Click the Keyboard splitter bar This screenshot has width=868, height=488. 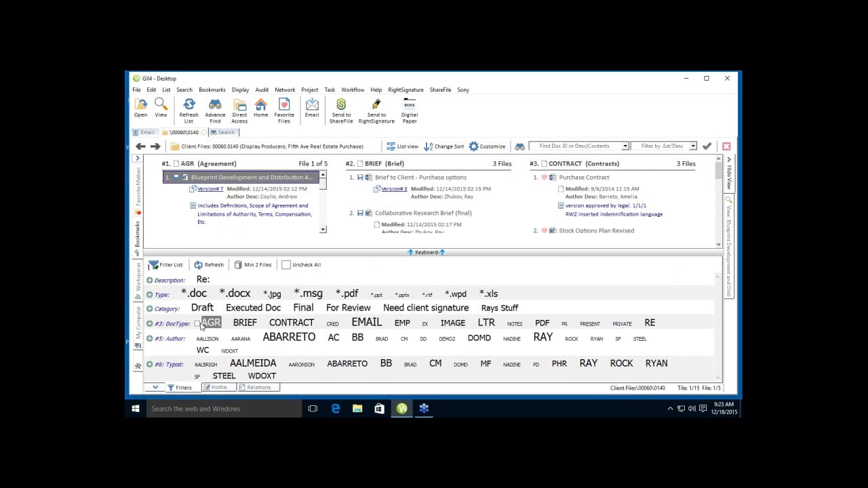[x=426, y=252]
